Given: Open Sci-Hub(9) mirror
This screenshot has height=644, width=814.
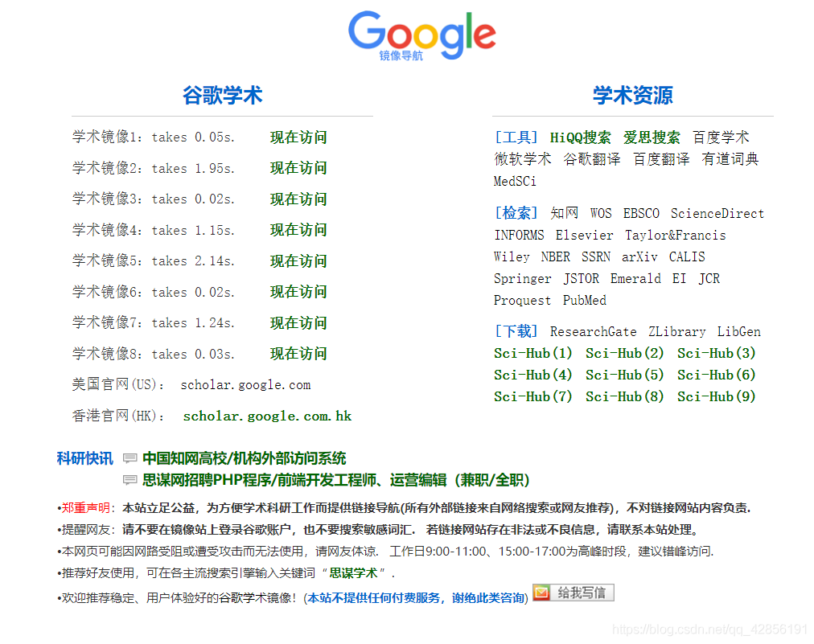Looking at the screenshot, I should [x=717, y=397].
